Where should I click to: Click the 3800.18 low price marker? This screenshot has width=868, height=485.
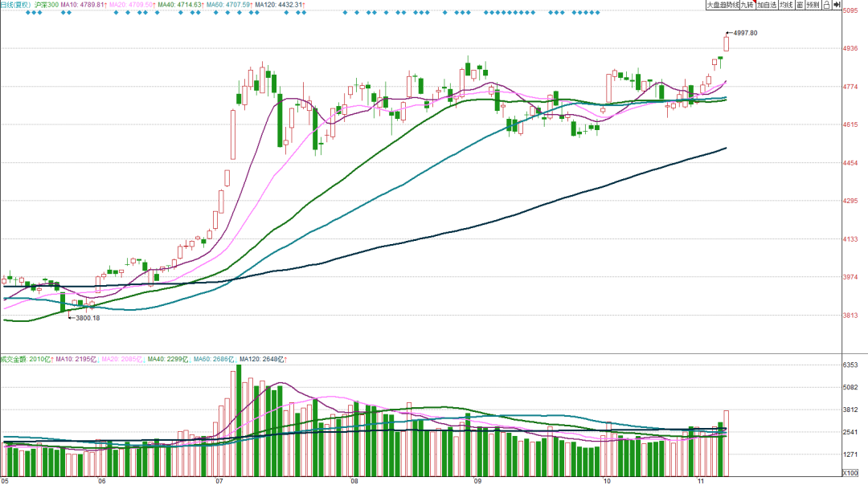(88, 318)
